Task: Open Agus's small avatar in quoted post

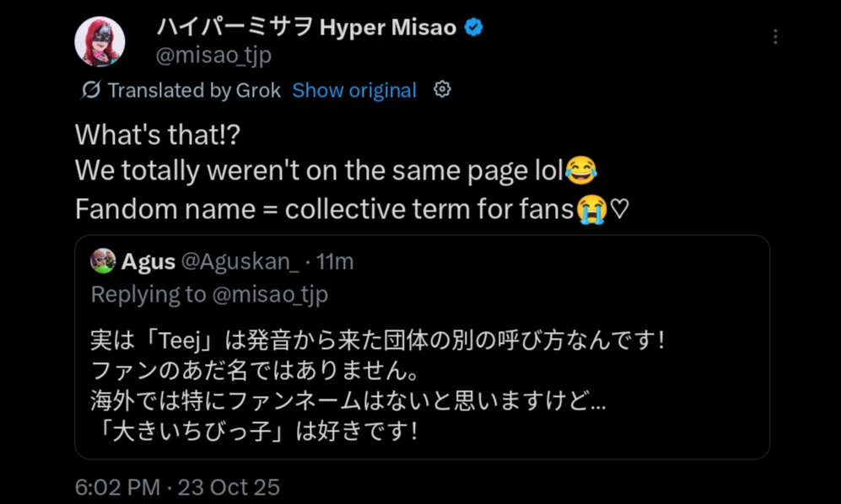Action: click(x=103, y=261)
